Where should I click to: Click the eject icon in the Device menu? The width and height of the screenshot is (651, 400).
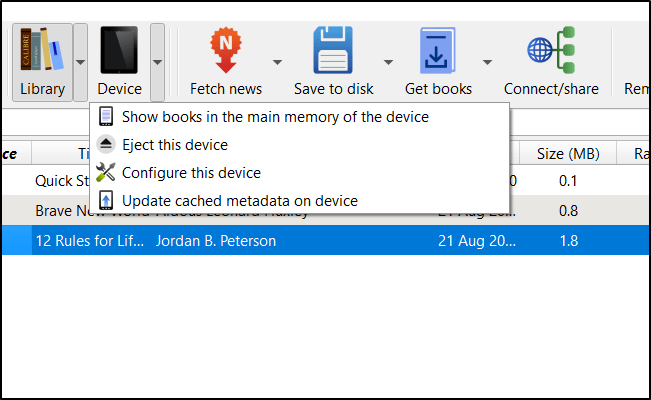(x=106, y=145)
